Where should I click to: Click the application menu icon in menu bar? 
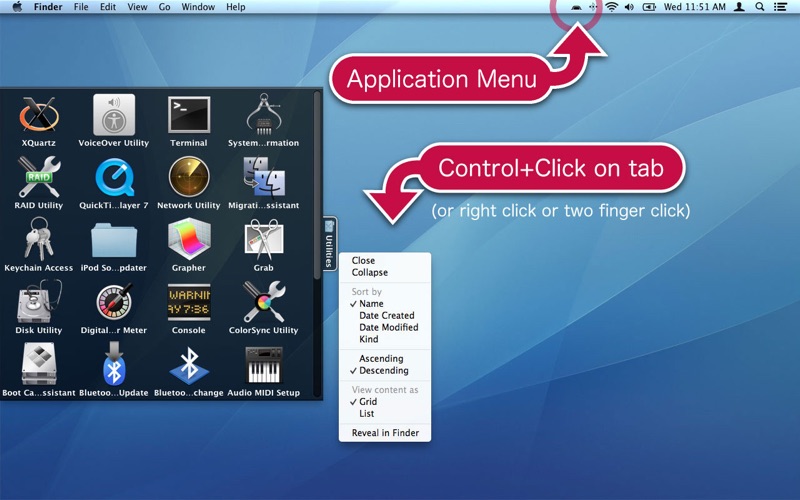coord(576,7)
